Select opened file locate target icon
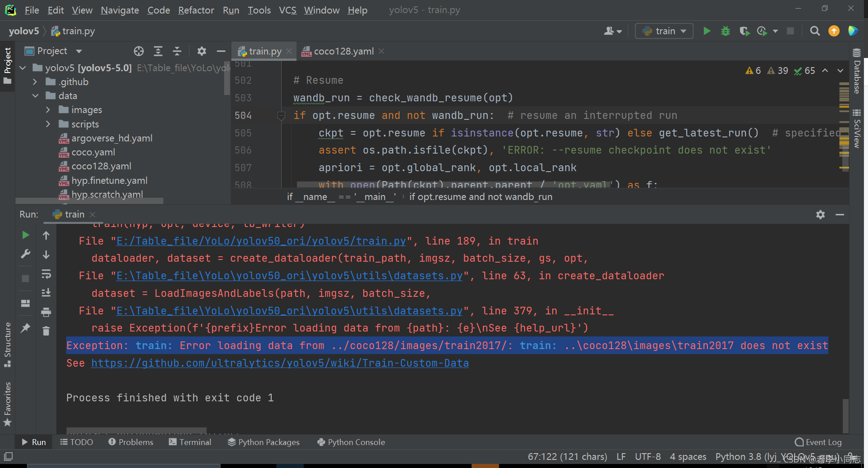The image size is (868, 468). point(139,51)
